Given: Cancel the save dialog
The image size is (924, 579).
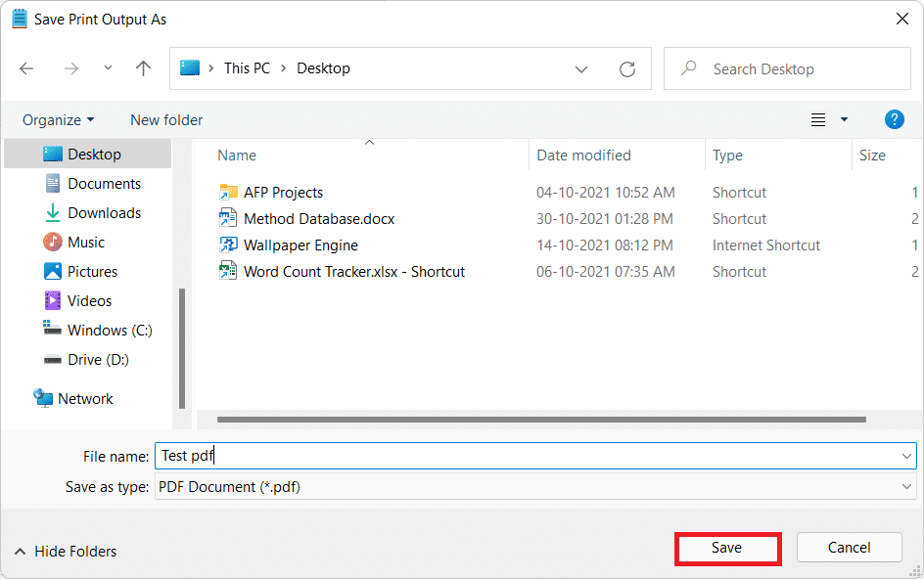Looking at the screenshot, I should click(x=850, y=548).
